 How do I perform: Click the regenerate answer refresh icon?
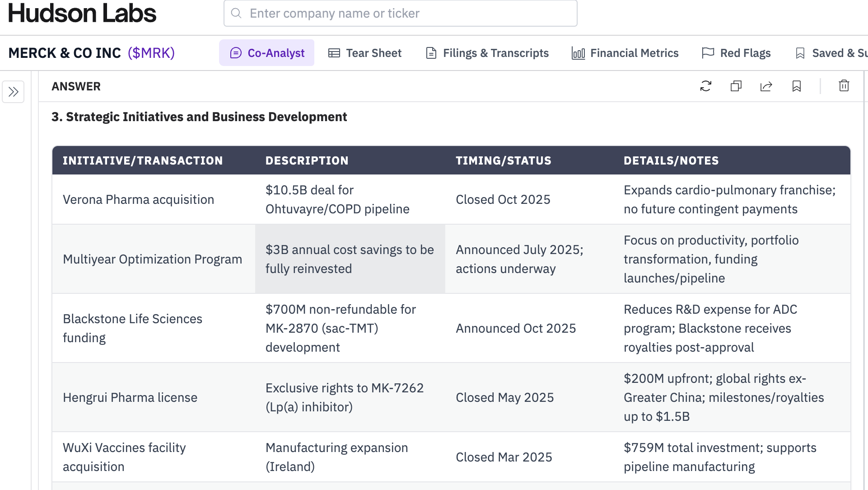[705, 86]
